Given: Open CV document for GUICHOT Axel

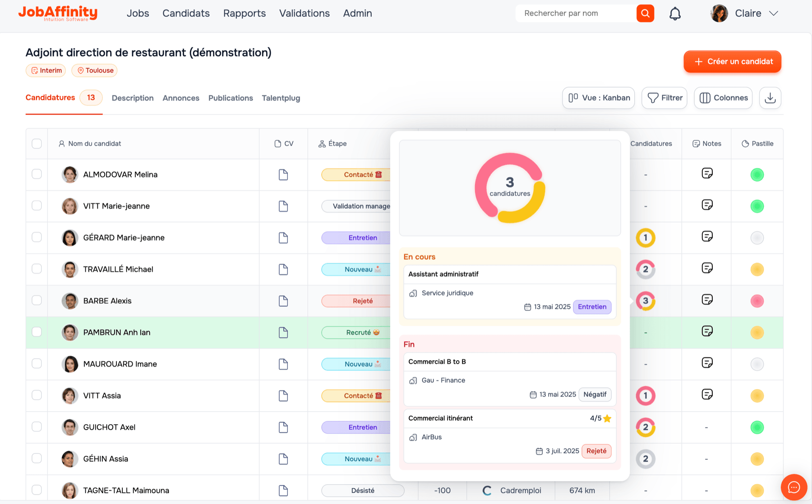Looking at the screenshot, I should [x=283, y=427].
